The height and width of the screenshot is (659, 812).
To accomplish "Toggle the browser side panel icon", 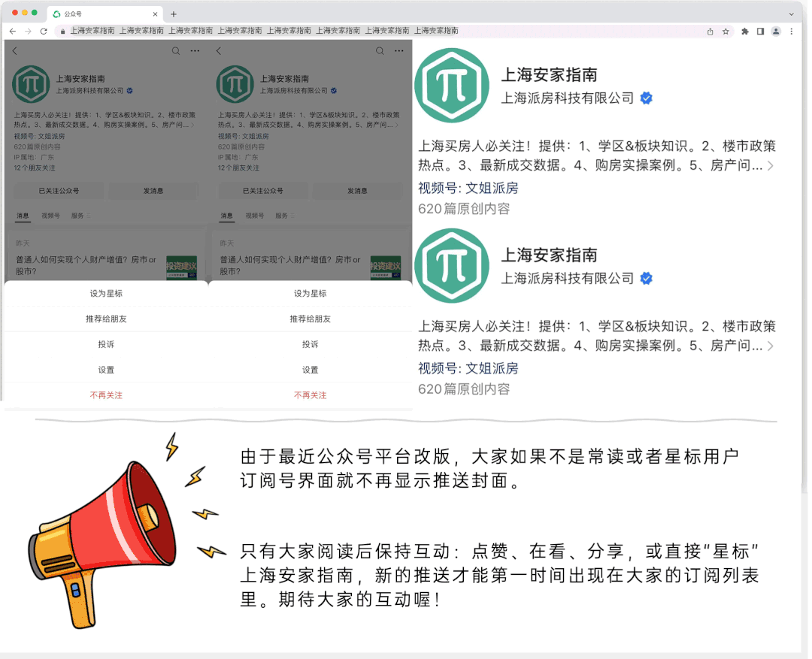I will pos(760,32).
